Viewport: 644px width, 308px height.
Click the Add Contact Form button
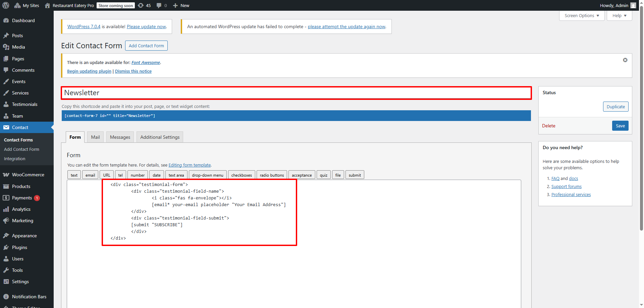click(146, 46)
